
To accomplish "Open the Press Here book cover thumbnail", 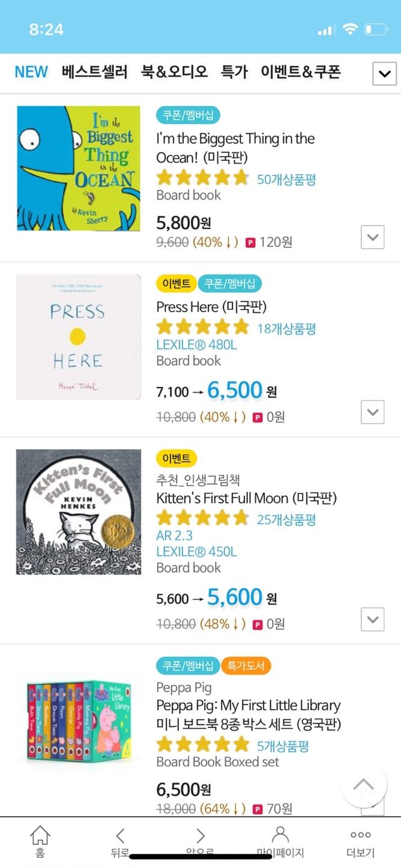I will pyautogui.click(x=78, y=337).
